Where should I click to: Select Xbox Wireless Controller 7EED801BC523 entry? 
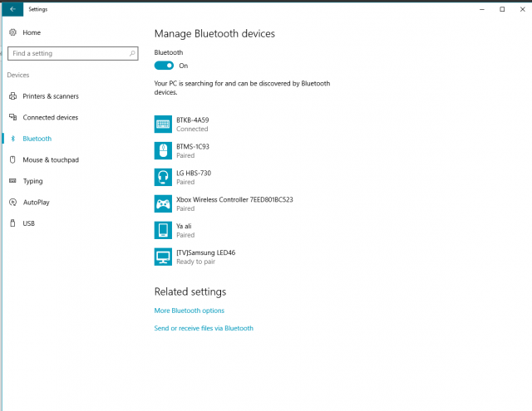coord(234,199)
